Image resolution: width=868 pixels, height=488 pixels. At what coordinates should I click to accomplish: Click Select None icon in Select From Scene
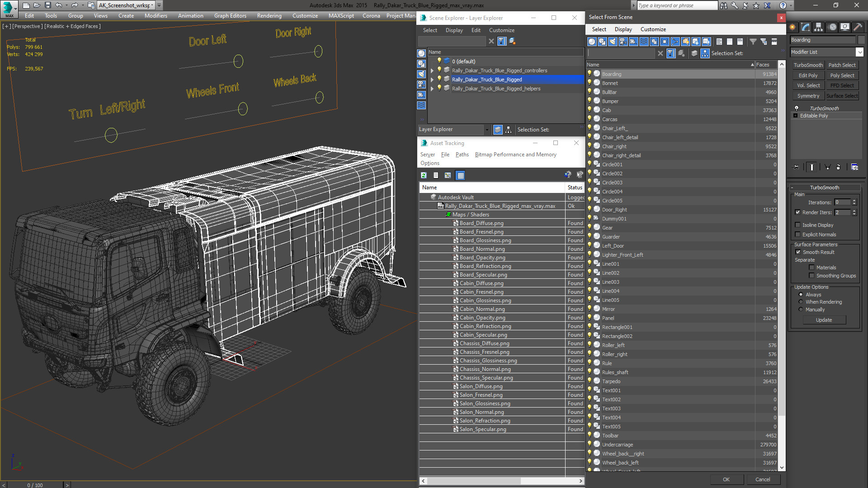point(730,42)
